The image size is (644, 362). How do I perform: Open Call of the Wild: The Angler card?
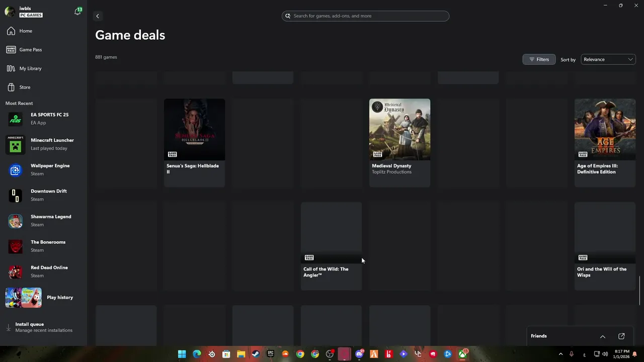tap(331, 246)
